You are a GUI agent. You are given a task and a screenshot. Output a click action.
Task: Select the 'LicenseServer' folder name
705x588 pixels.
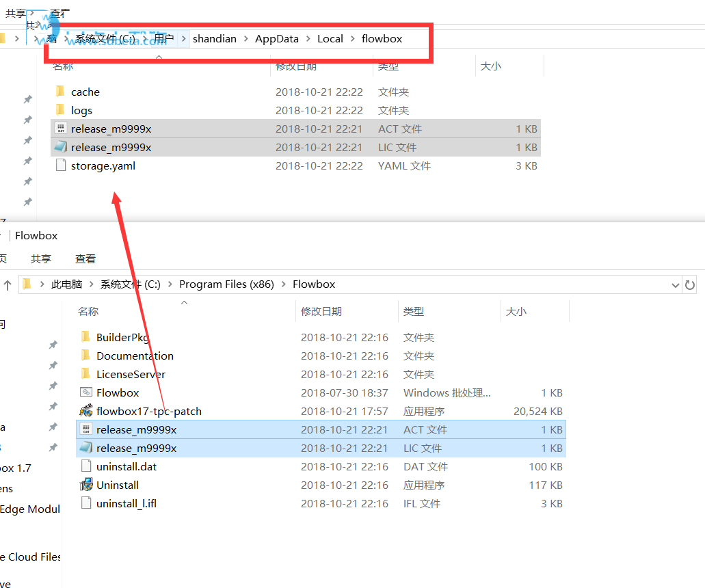pyautogui.click(x=131, y=374)
